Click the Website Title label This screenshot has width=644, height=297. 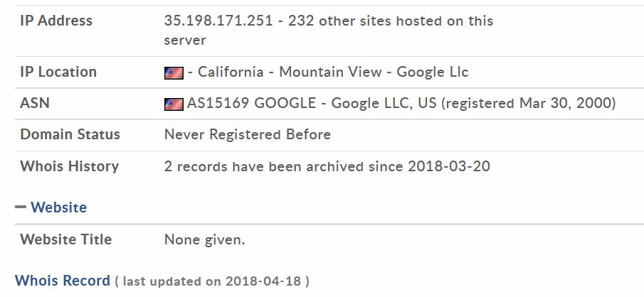[x=65, y=239]
